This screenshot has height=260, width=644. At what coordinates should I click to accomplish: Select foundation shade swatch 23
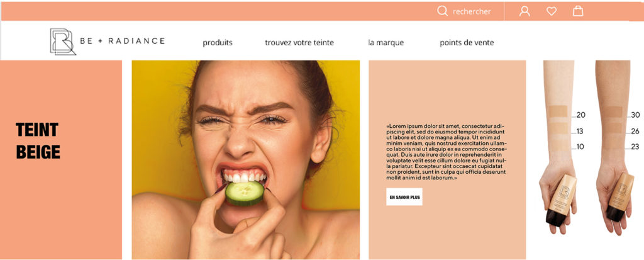(x=614, y=144)
